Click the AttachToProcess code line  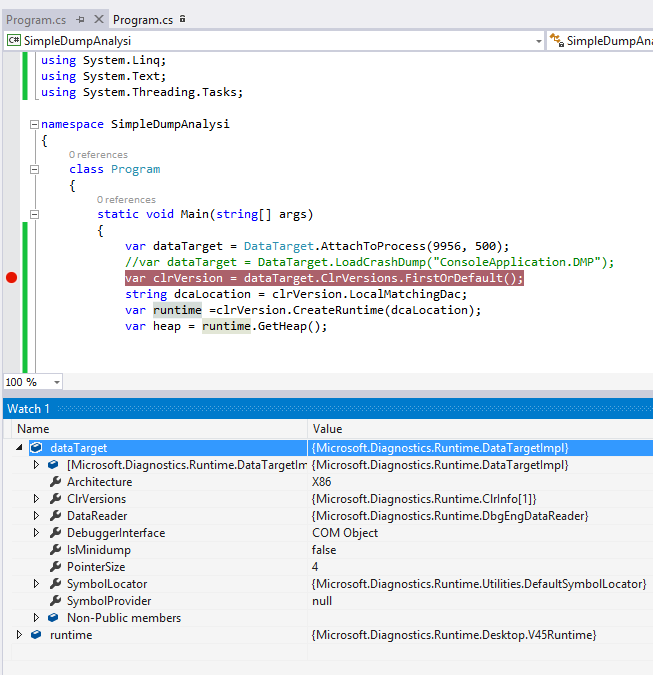[x=317, y=246]
